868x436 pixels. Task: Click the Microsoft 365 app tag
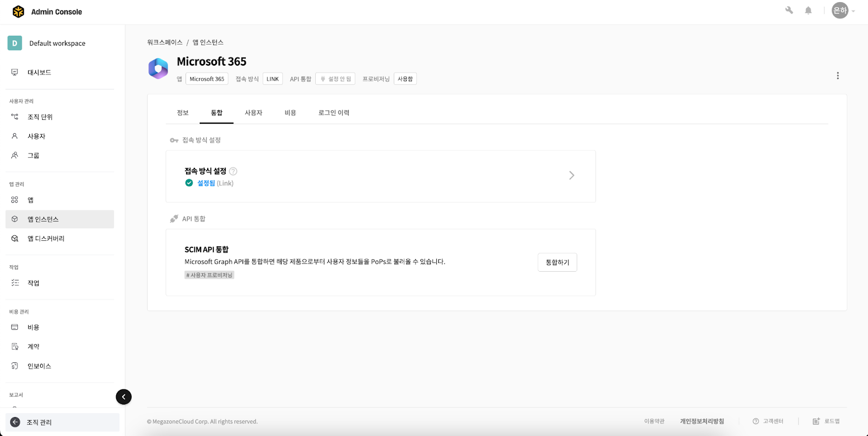point(207,79)
